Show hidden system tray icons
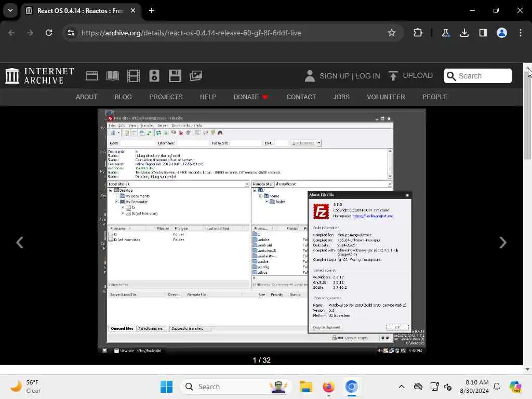Image resolution: width=532 pixels, height=399 pixels. (x=402, y=387)
